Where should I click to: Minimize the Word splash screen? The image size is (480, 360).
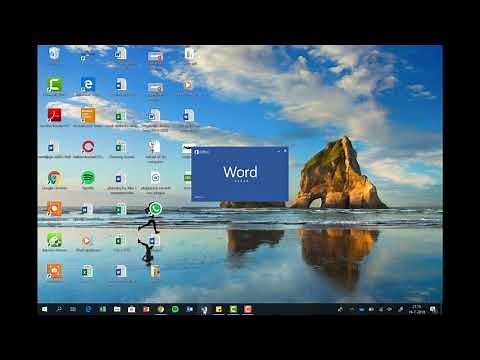click(x=279, y=151)
